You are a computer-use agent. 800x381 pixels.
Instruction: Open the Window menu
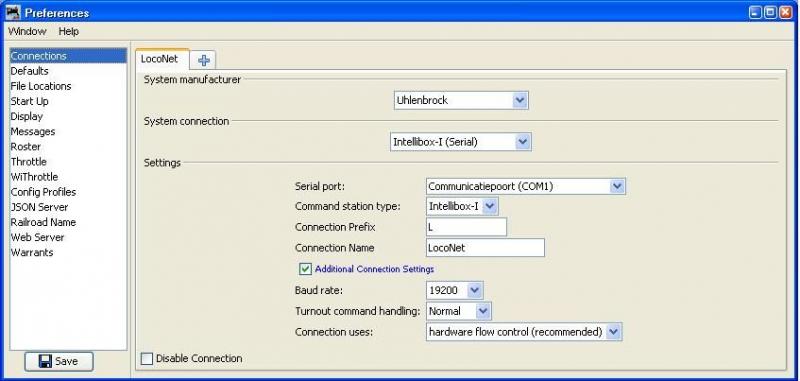tap(27, 31)
